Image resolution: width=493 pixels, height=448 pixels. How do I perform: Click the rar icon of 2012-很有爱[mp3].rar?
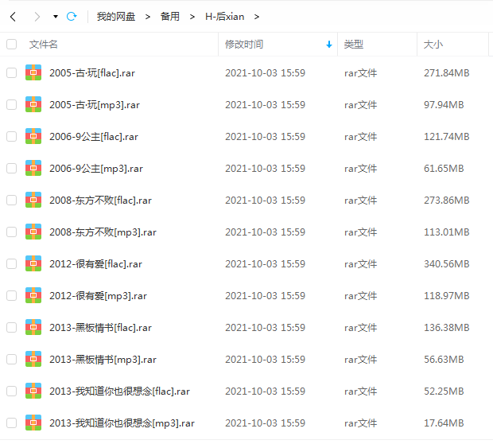[x=33, y=295]
